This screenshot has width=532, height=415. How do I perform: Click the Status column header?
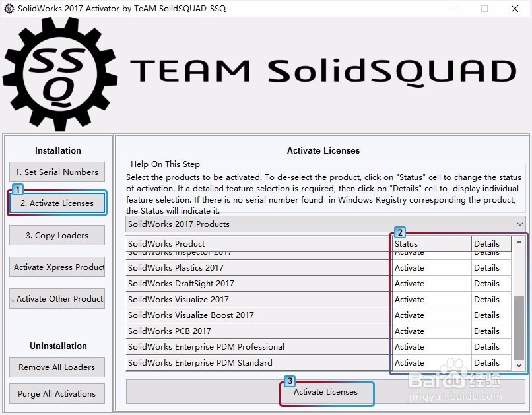431,243
